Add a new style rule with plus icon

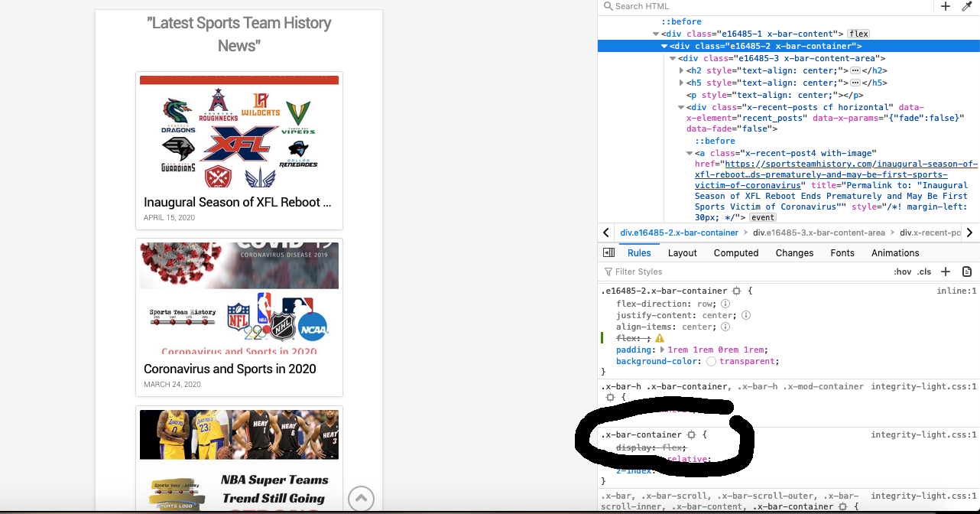(x=946, y=272)
